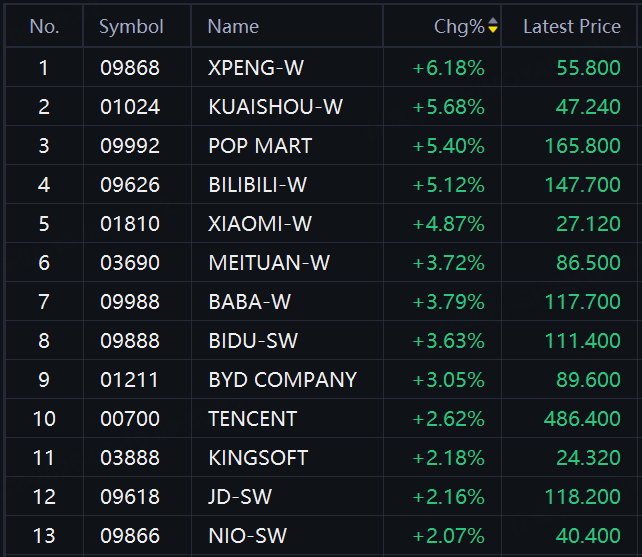Open the JD-SW row name
642x557 pixels.
(x=240, y=497)
